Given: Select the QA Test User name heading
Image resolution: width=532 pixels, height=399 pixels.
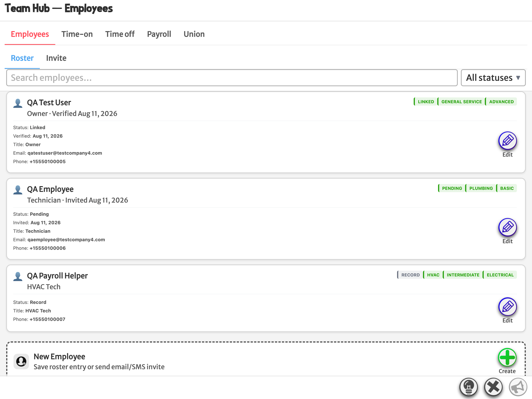Looking at the screenshot, I should coord(49,103).
